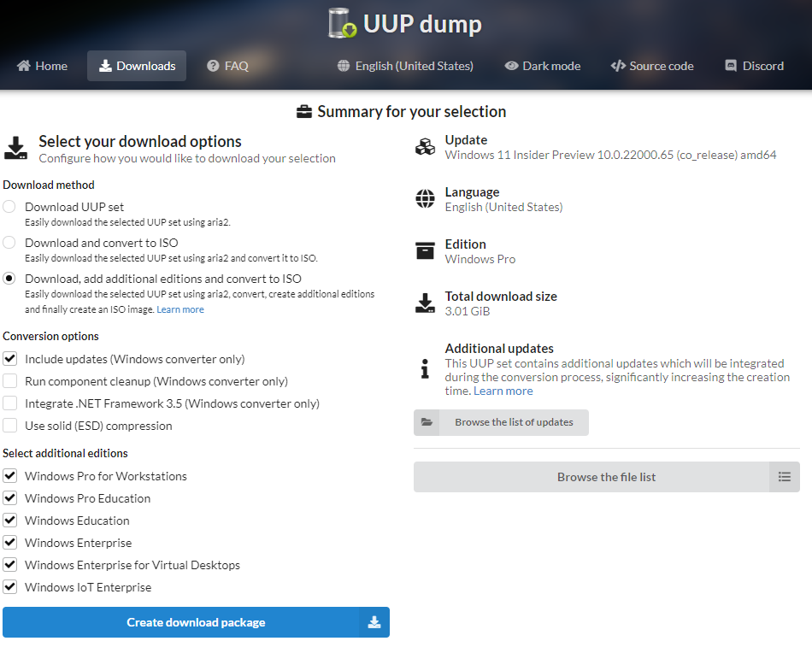The height and width of the screenshot is (647, 812).
Task: Click Browse the list of updates button
Action: pos(501,422)
